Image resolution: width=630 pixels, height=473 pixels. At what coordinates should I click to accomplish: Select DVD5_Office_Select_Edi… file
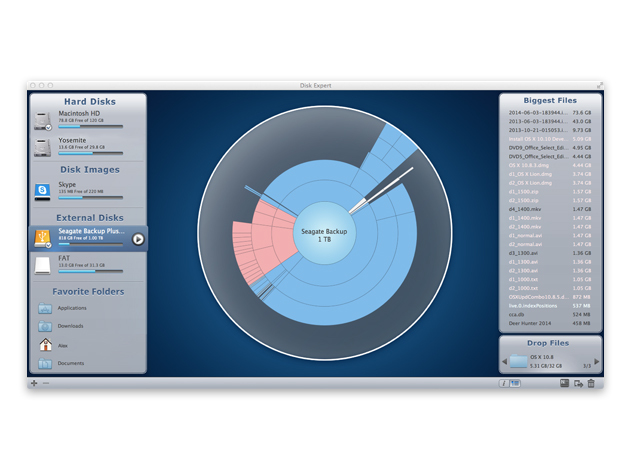pos(550,157)
